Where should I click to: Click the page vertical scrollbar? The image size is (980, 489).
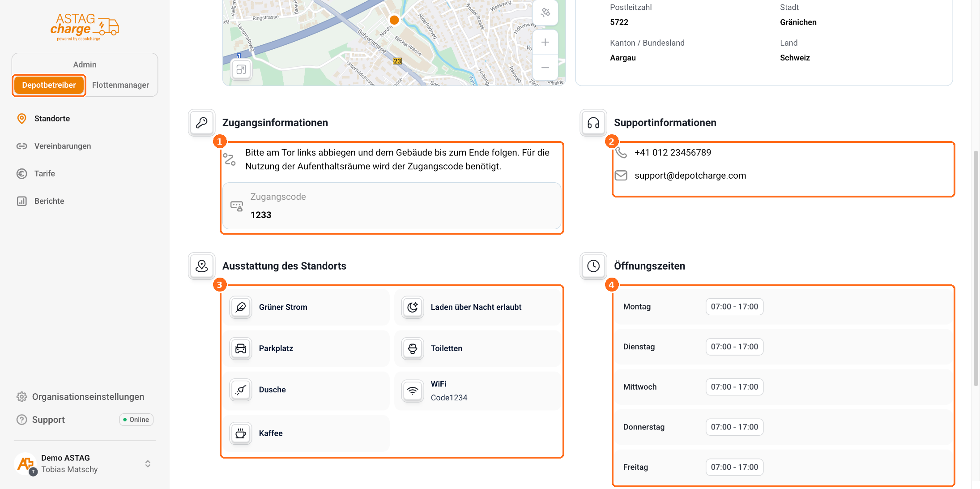point(976,269)
